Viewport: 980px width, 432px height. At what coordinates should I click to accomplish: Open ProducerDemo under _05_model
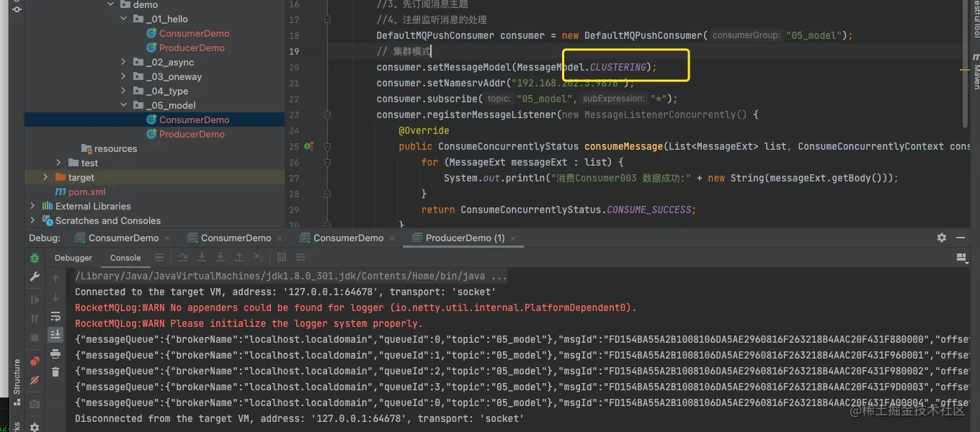click(192, 135)
